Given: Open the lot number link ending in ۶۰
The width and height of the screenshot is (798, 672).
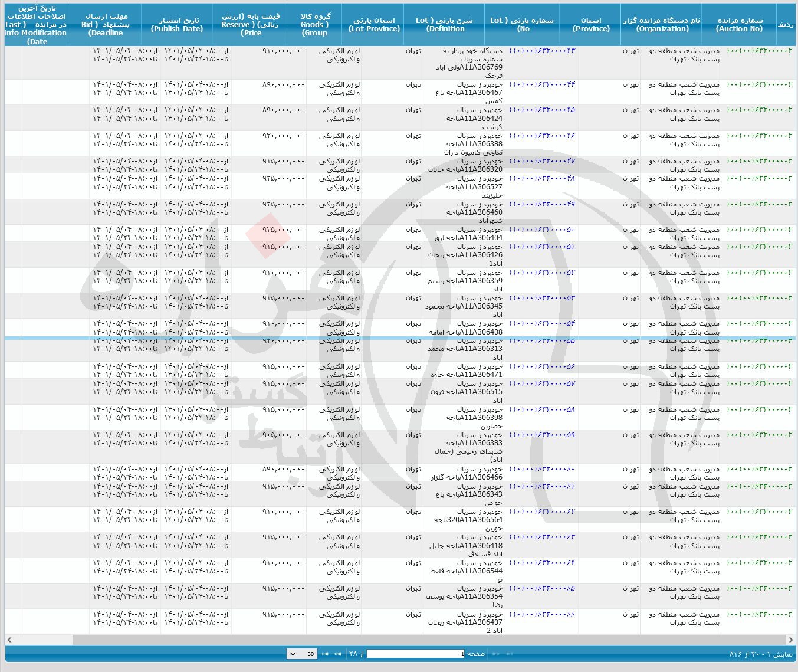Looking at the screenshot, I should click(541, 470).
